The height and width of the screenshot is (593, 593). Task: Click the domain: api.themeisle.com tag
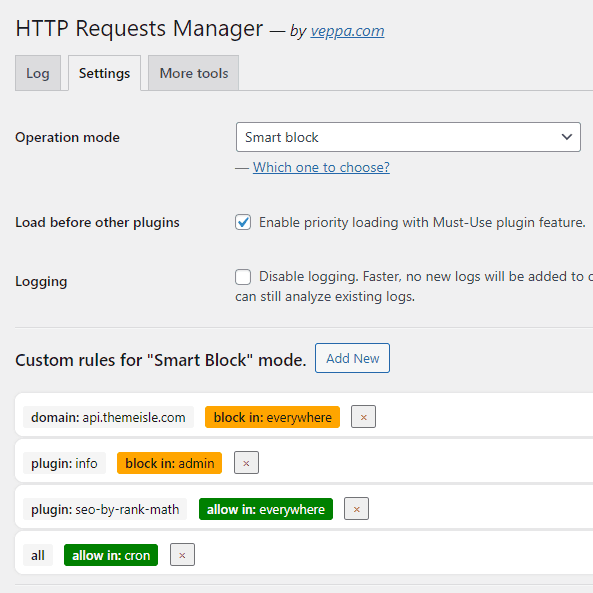tap(108, 417)
